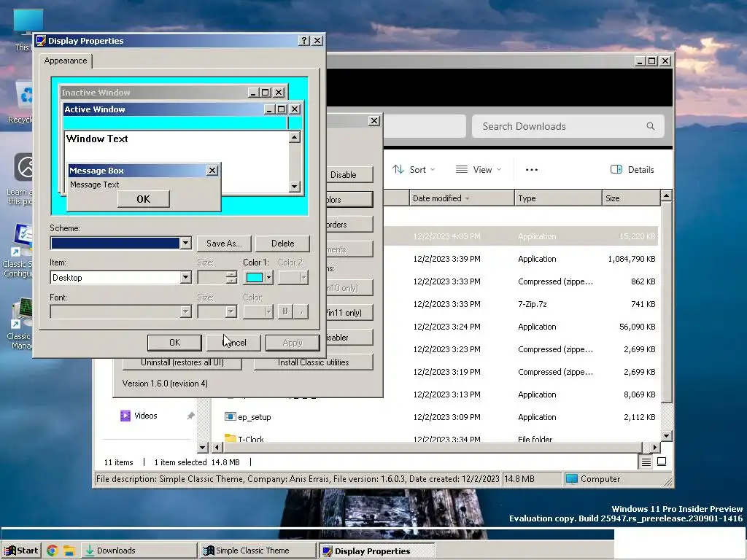Screen dimensions: 747x560
Task: Click the horizontal scrollbar right arrow
Action: [654, 447]
